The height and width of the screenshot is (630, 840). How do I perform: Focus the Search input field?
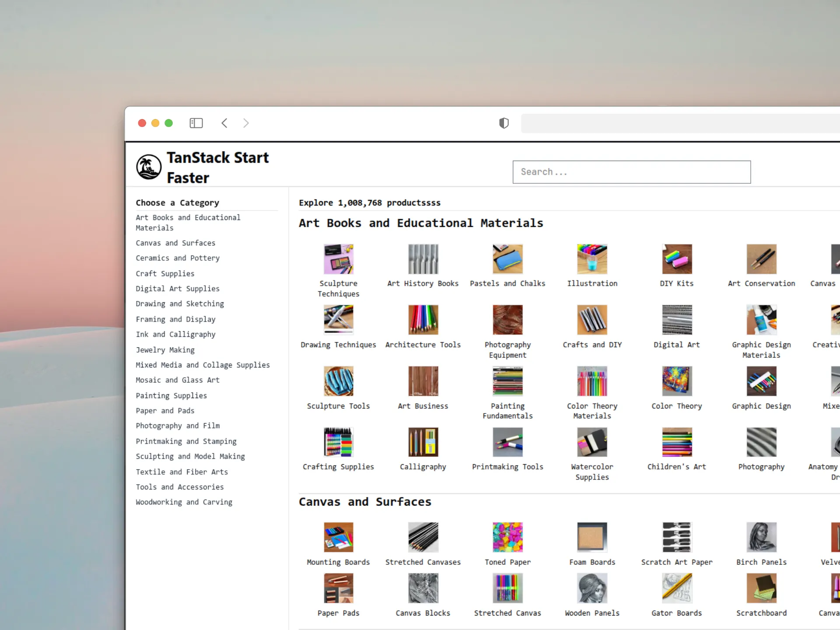(x=631, y=172)
